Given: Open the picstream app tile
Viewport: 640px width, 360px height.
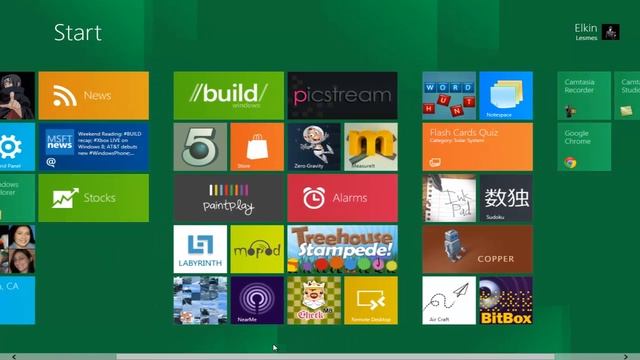Looking at the screenshot, I should [342, 96].
